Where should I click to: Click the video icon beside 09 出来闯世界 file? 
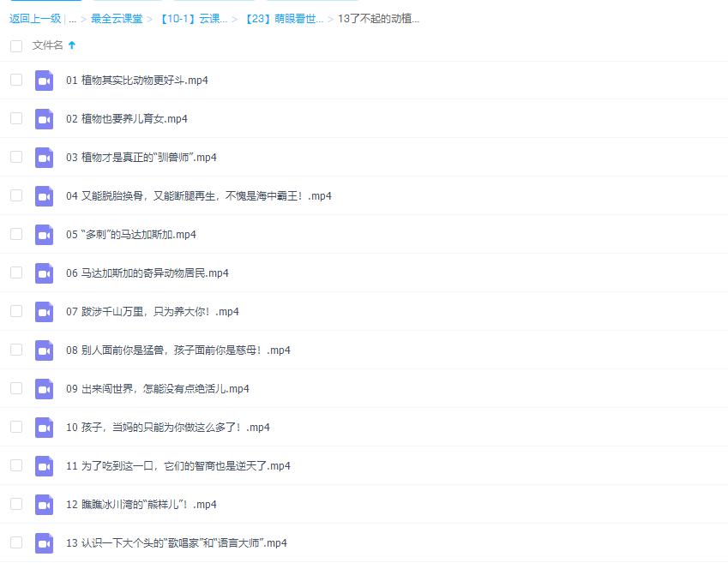point(44,388)
